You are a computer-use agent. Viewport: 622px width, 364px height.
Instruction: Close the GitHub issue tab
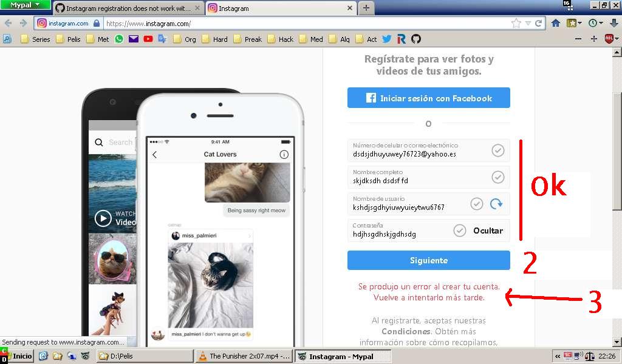click(197, 8)
